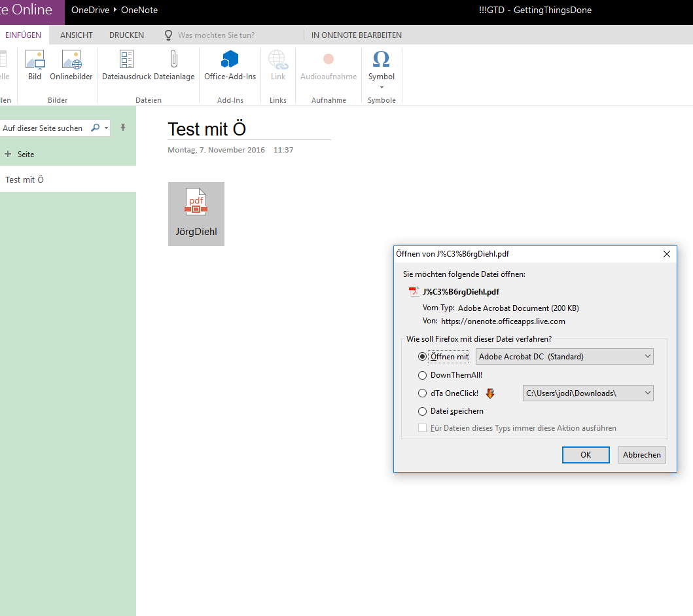This screenshot has width=693, height=616.
Task: Pin the page pane with pushpin icon
Action: tap(122, 128)
